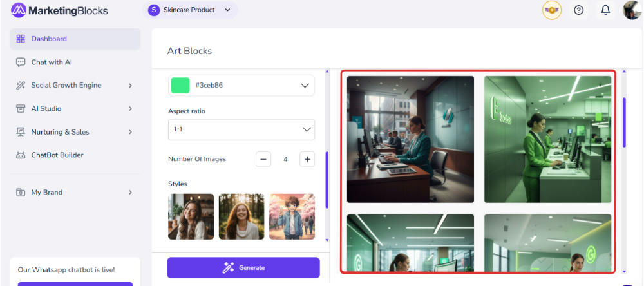Viewport: 644px width, 286px height.
Task: Open the help question mark icon
Action: [x=579, y=10]
